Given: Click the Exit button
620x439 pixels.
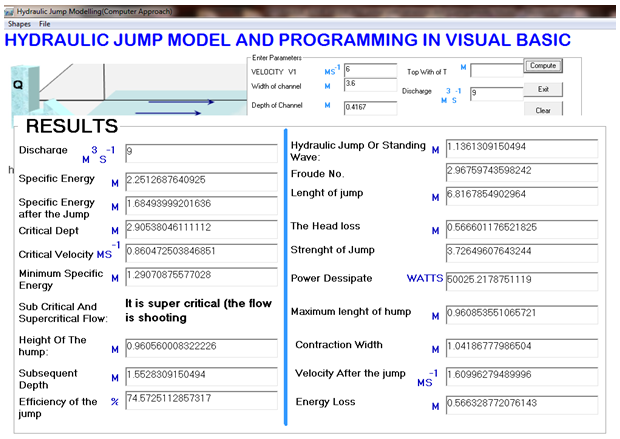Looking at the screenshot, I should (x=543, y=89).
